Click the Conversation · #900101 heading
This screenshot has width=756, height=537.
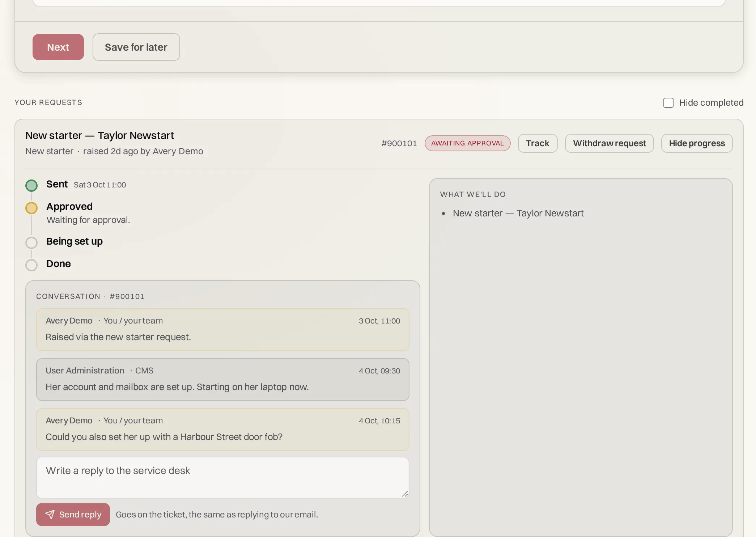(90, 296)
